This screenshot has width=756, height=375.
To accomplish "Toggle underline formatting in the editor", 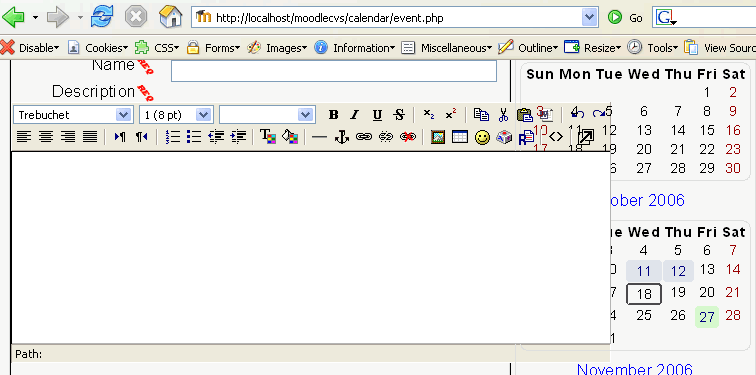I will (377, 115).
